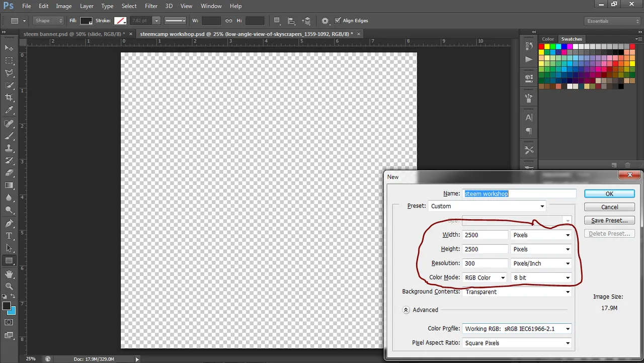The image size is (644, 363).
Task: Select the Clone Stamp tool
Action: tap(9, 148)
